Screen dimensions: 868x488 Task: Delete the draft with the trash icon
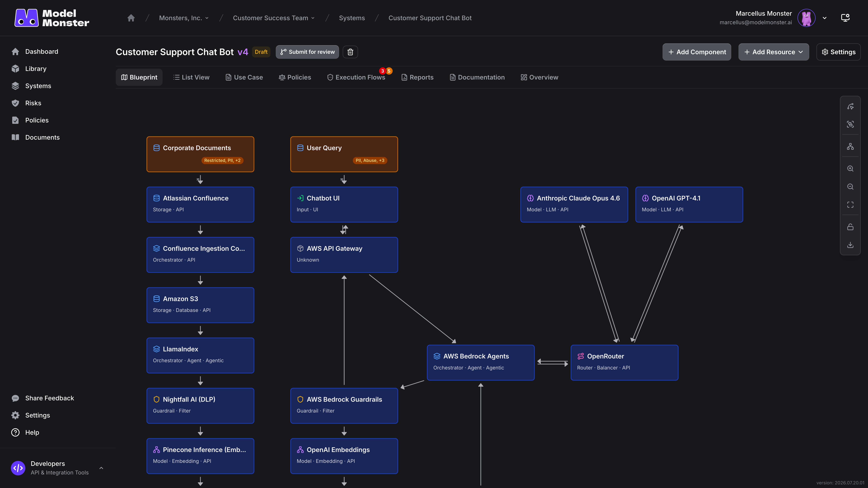350,52
